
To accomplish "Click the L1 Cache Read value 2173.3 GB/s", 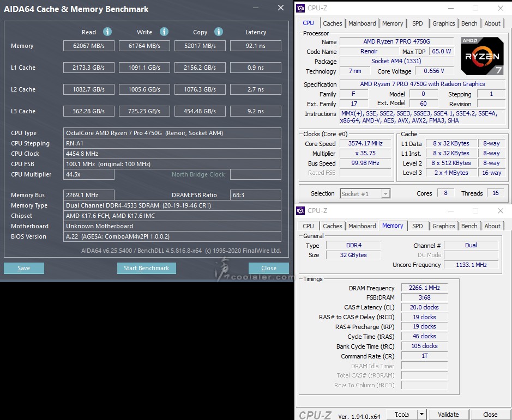I will 89,68.
